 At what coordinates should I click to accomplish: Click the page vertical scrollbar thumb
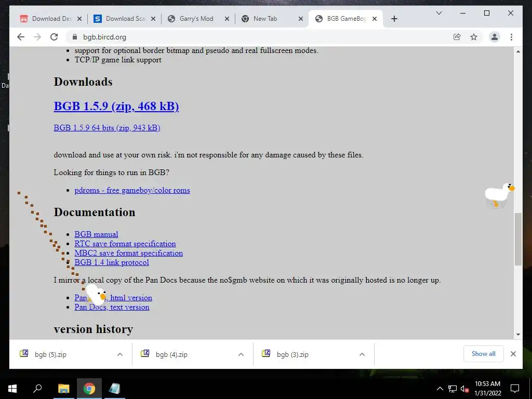(x=518, y=239)
